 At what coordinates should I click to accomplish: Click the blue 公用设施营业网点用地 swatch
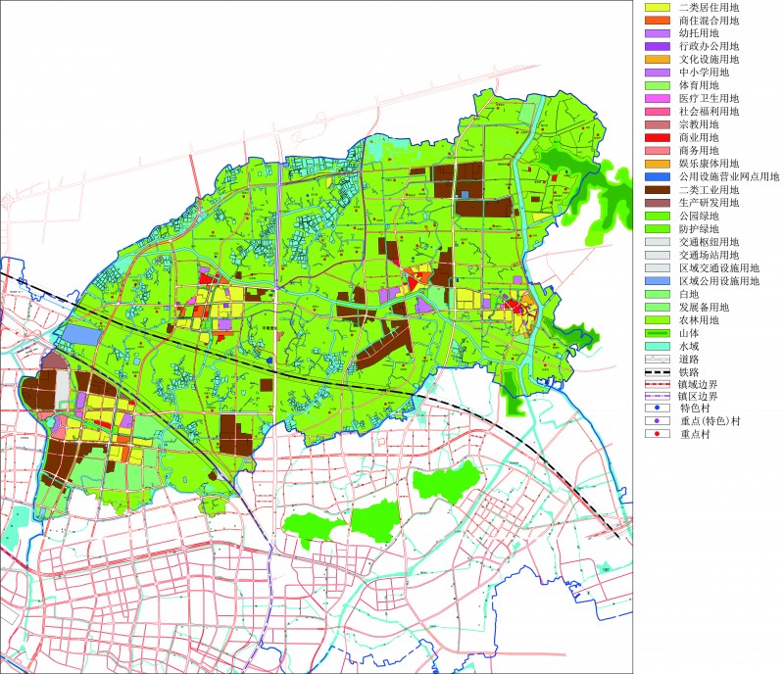(x=656, y=177)
